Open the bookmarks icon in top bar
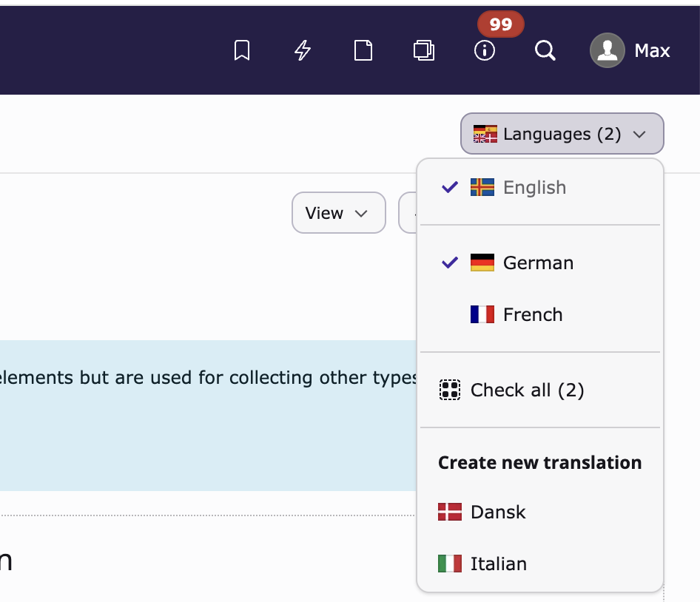 [242, 50]
